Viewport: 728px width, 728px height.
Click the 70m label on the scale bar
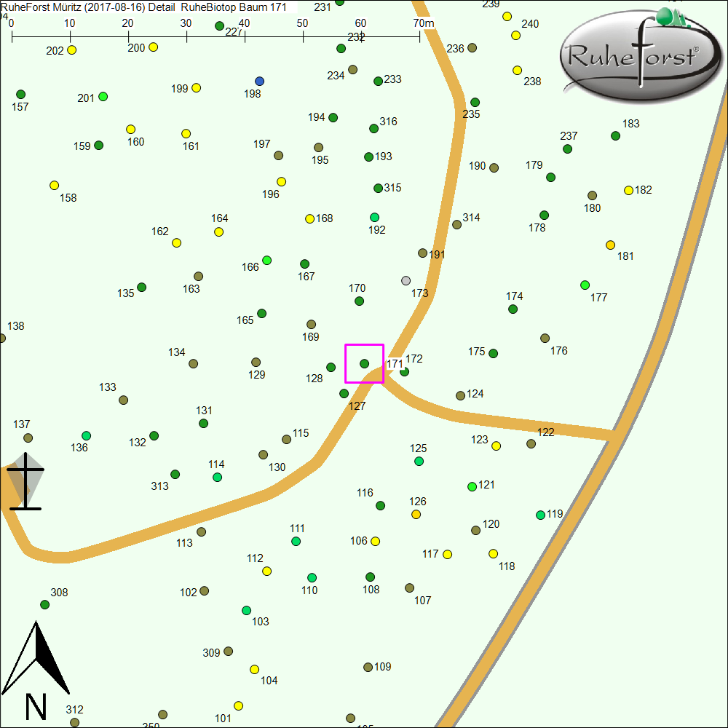(x=424, y=23)
